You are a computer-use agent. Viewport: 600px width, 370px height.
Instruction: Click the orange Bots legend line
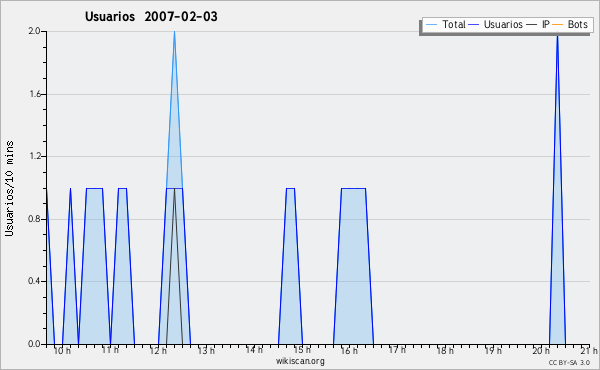pyautogui.click(x=558, y=25)
